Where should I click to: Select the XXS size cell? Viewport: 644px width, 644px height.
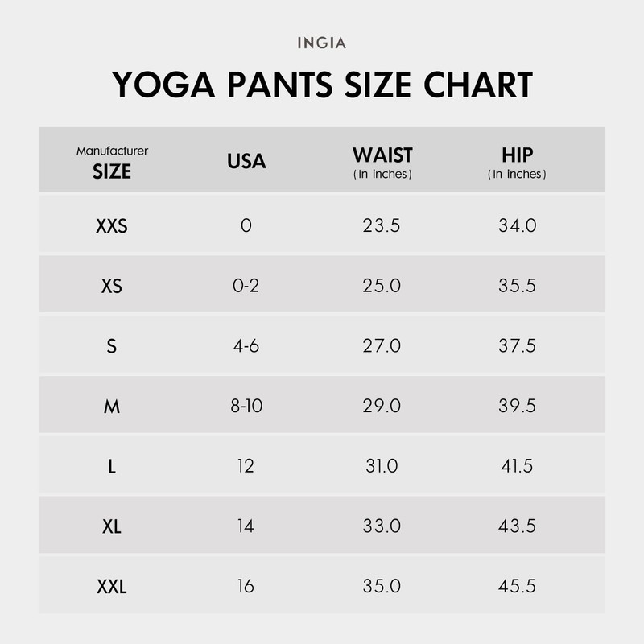pyautogui.click(x=112, y=226)
